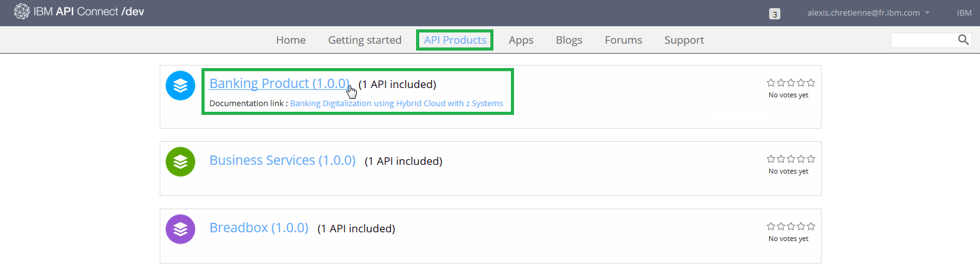Screen dimensions: 980x271
Task: Open the notification badge showing 3
Action: pos(775,14)
